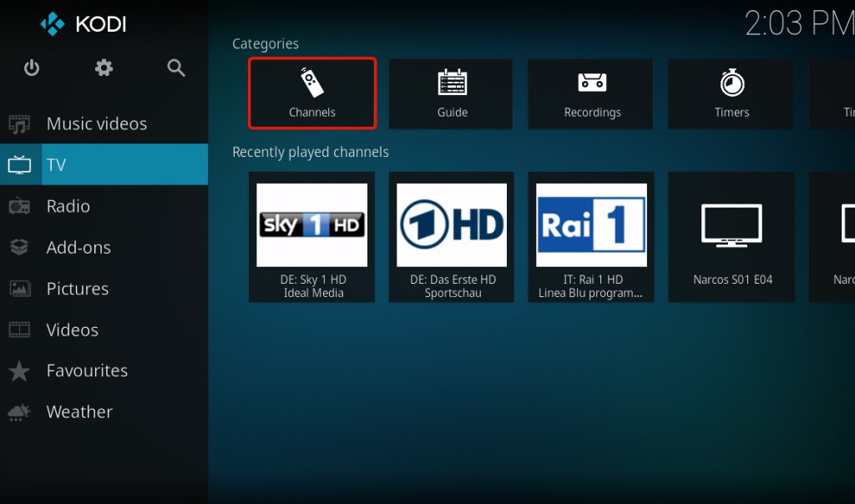Open the Recordings category label
This screenshot has width=855, height=504.
click(x=592, y=113)
